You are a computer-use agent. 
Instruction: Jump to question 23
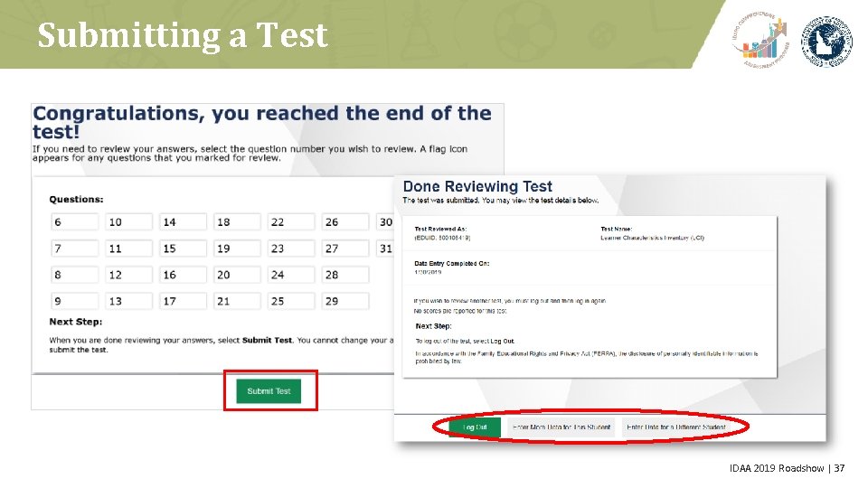[x=291, y=249]
